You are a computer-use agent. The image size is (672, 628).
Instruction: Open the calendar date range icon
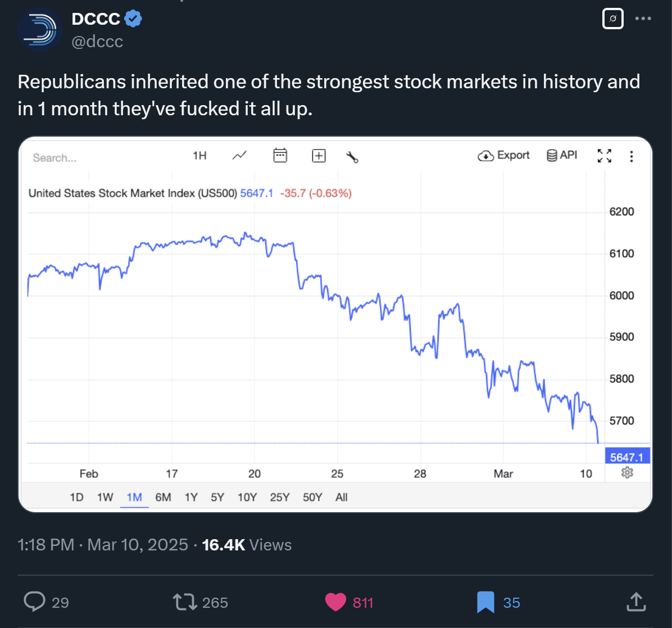[x=280, y=155]
